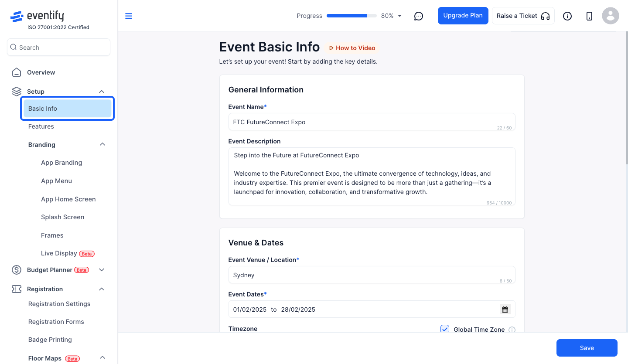
Task: Open App Branding page
Action: [x=61, y=163]
